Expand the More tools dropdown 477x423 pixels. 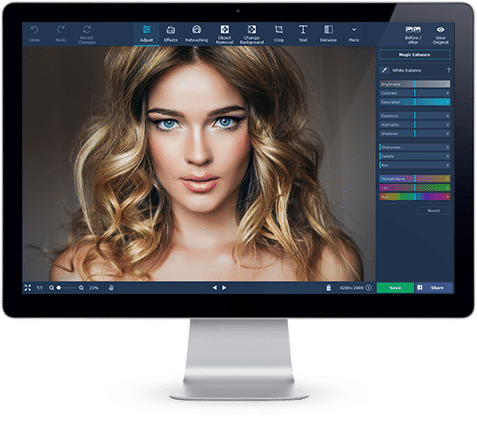[x=354, y=34]
